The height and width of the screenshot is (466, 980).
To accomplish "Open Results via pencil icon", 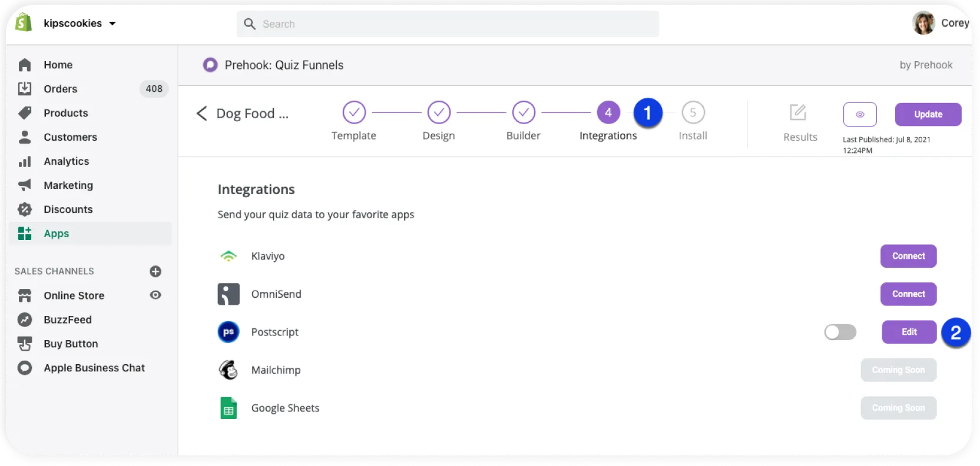I will [798, 112].
